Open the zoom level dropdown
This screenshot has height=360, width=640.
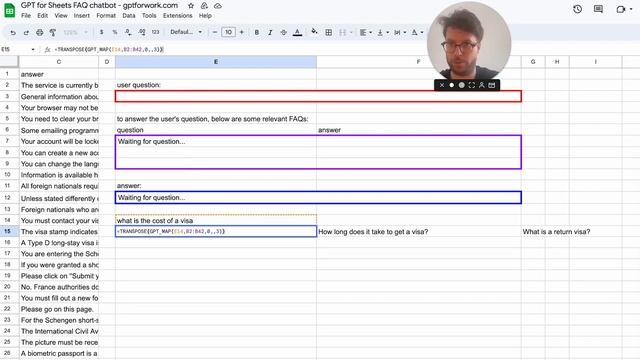click(76, 32)
